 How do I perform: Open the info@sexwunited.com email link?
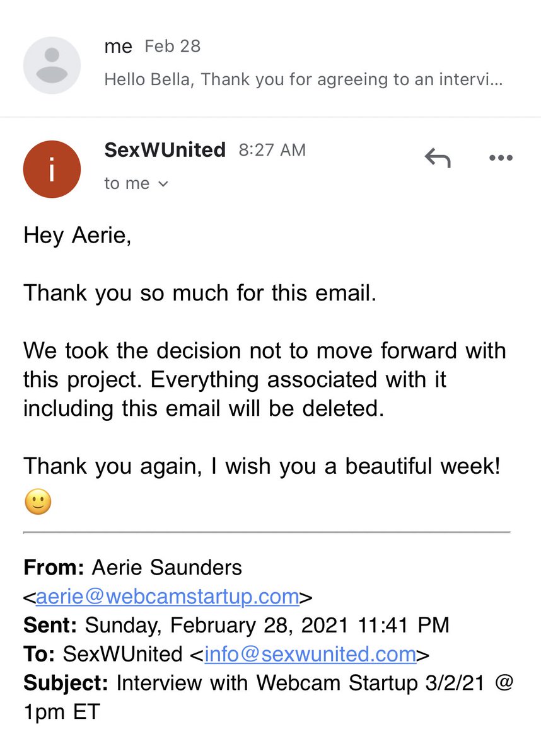(x=310, y=654)
